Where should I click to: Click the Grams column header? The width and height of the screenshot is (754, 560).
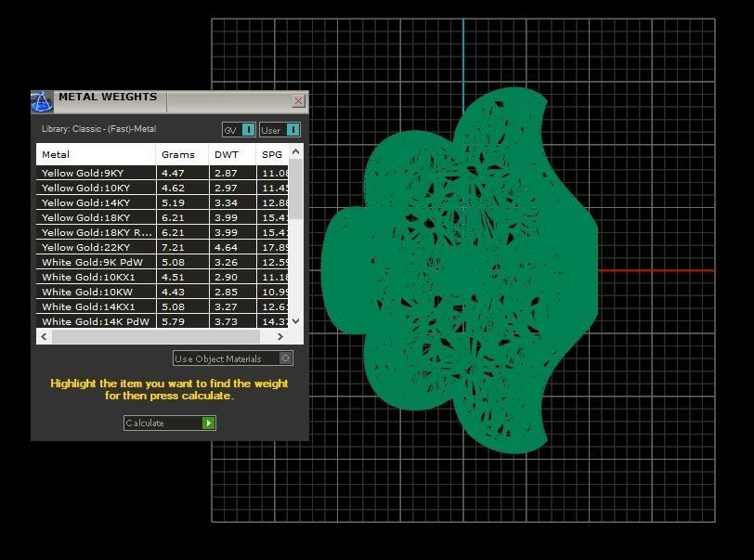click(182, 154)
